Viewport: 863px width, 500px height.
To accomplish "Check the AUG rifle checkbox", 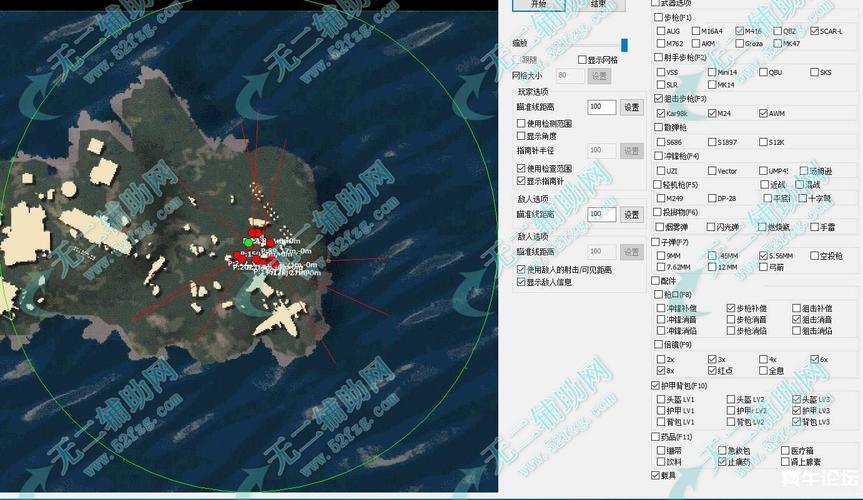I will [661, 31].
